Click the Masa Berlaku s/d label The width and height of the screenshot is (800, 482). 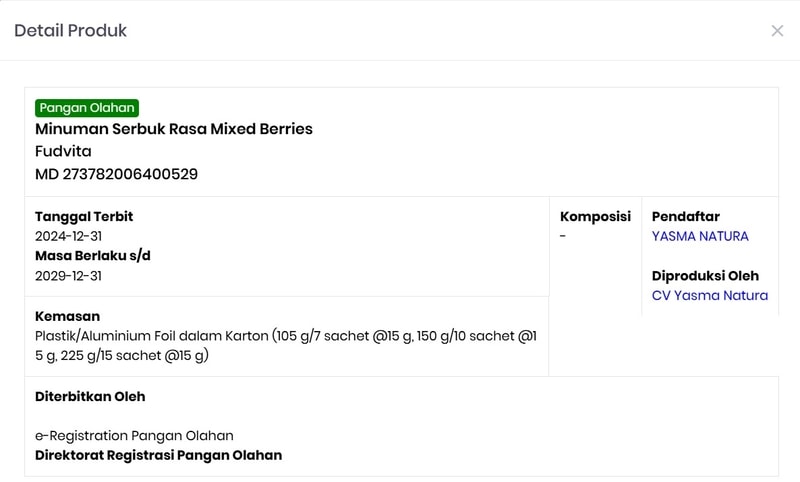click(x=93, y=256)
